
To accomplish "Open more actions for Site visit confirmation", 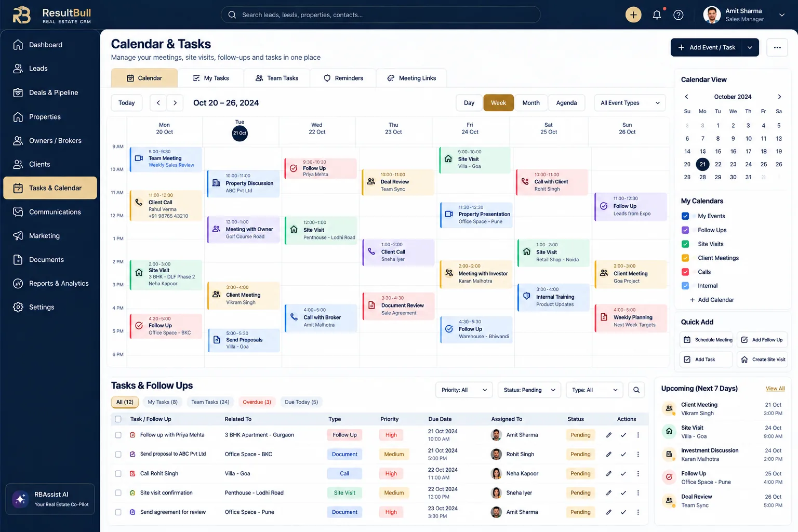I will tap(638, 493).
